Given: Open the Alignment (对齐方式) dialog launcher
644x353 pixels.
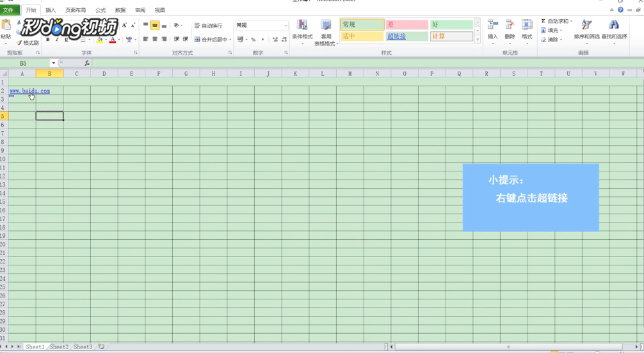Looking at the screenshot, I should 230,53.
